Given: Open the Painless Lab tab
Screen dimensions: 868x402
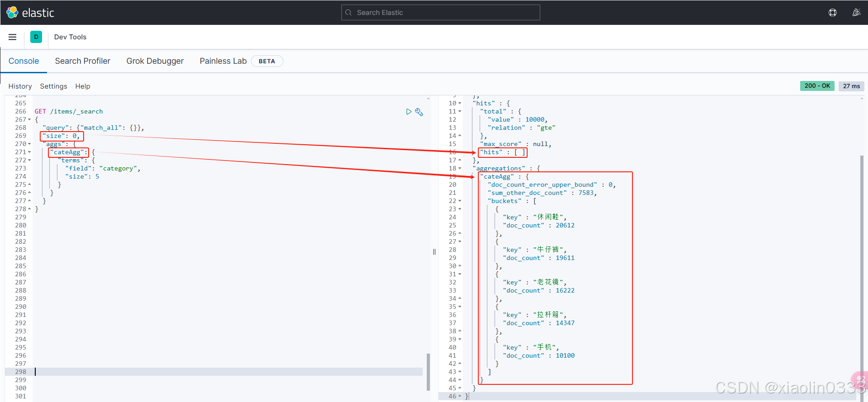Looking at the screenshot, I should pyautogui.click(x=223, y=61).
